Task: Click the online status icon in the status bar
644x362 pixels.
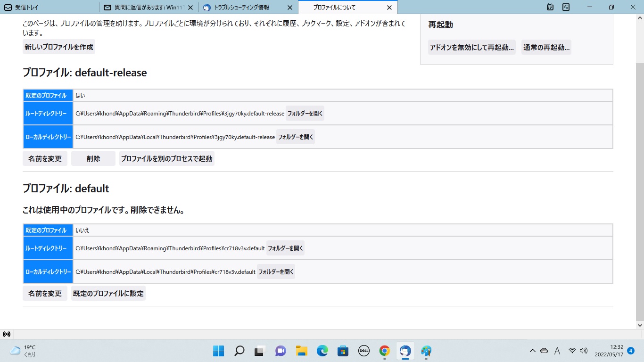Action: point(7,334)
